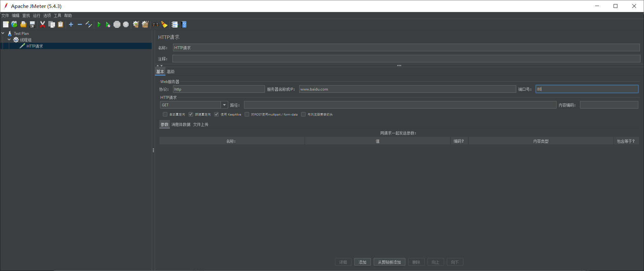
Task: Click Start no pauses icon
Action: coord(108,24)
